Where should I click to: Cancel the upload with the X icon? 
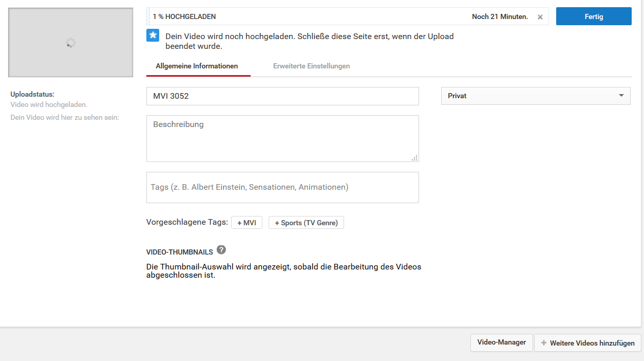(x=540, y=17)
